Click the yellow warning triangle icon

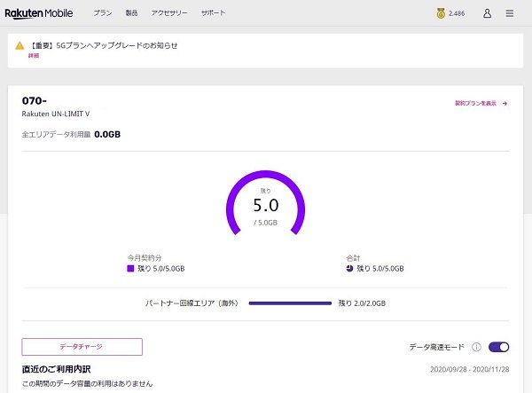click(x=20, y=45)
